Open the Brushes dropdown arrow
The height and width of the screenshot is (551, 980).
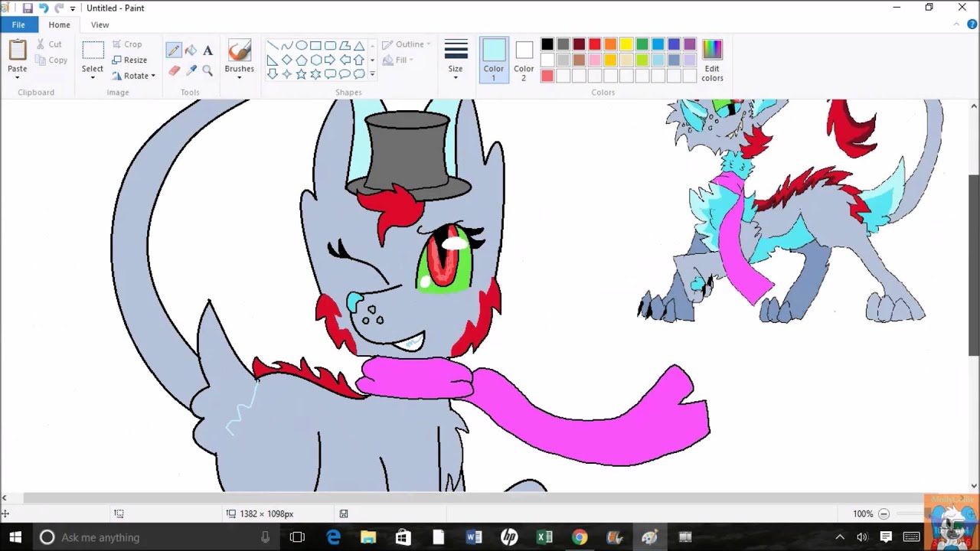pyautogui.click(x=239, y=78)
